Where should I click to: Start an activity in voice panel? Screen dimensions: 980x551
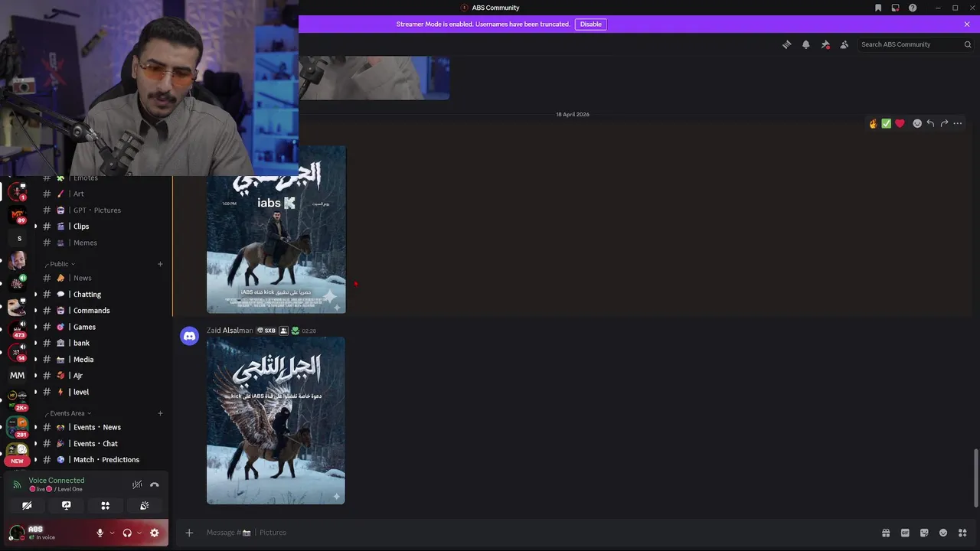point(106,506)
